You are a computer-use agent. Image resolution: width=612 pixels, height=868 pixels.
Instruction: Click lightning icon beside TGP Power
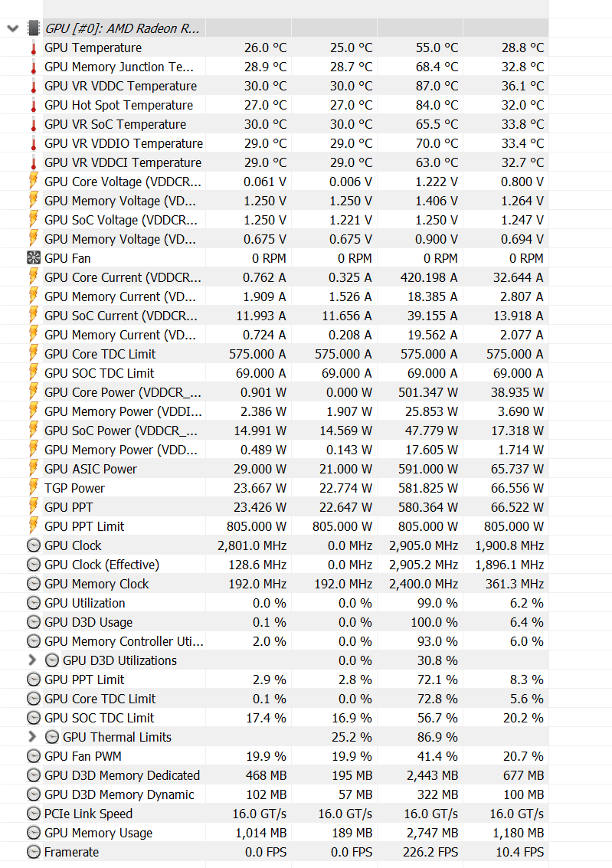point(33,487)
